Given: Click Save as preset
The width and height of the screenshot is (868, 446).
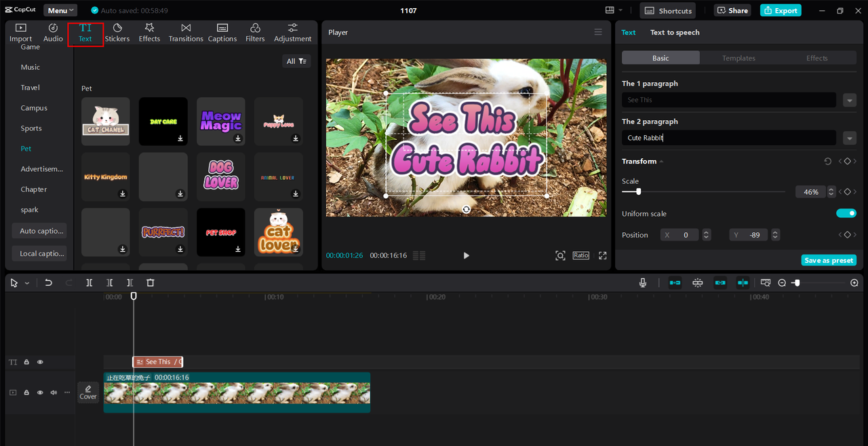Looking at the screenshot, I should 829,260.
